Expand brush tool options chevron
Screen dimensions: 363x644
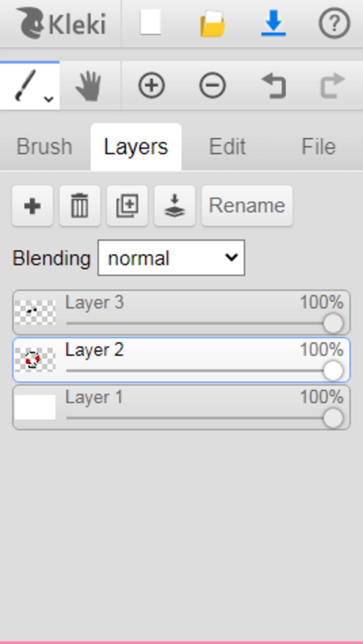click(49, 99)
